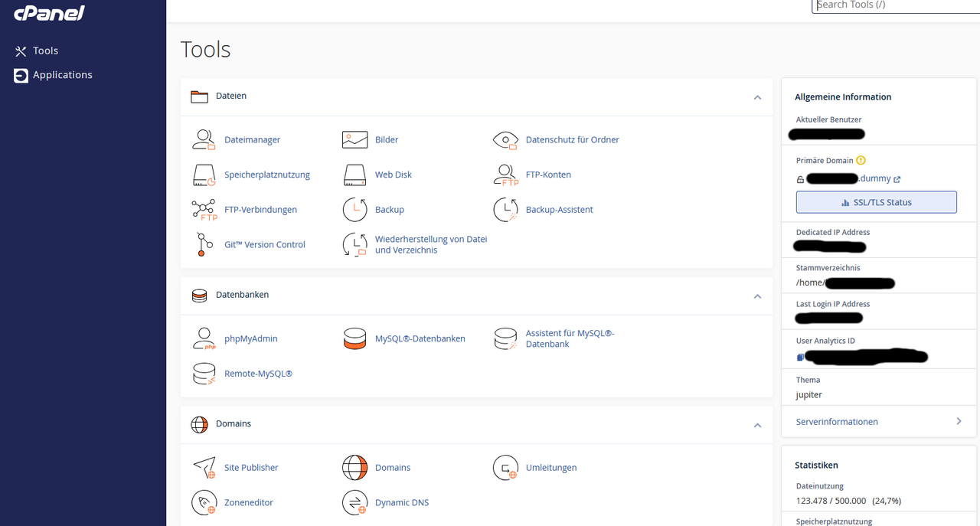Click the Speicherplatznutzung disk icon
980x526 pixels.
coord(204,175)
